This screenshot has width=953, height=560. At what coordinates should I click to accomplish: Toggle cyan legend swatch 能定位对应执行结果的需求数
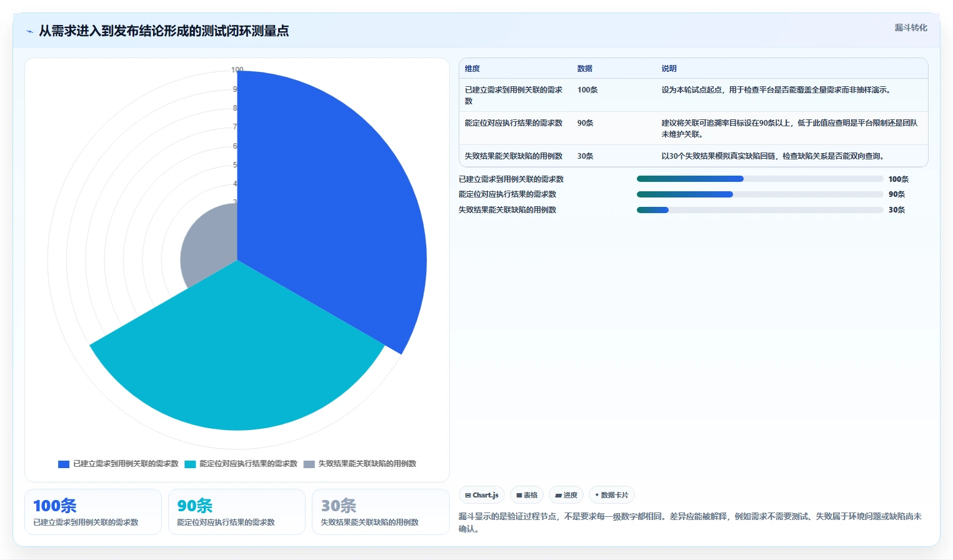(x=190, y=464)
